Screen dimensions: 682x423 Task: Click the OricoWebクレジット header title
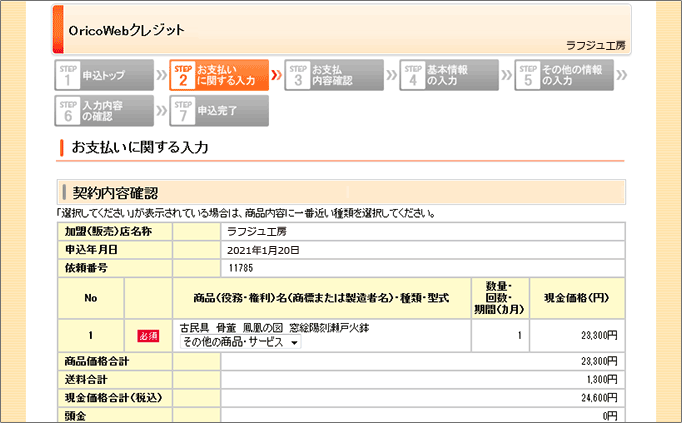tap(126, 30)
